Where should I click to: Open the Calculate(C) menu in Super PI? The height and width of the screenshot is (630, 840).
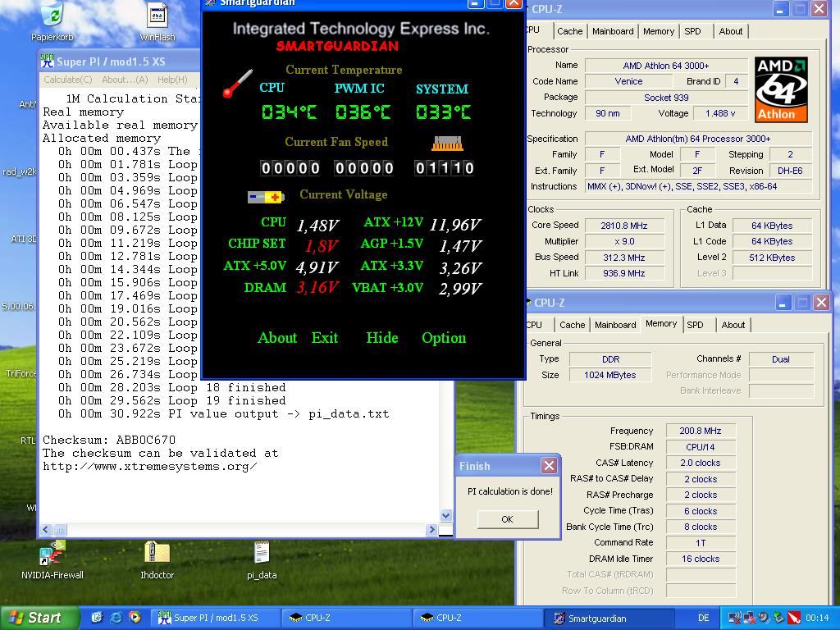[67, 80]
